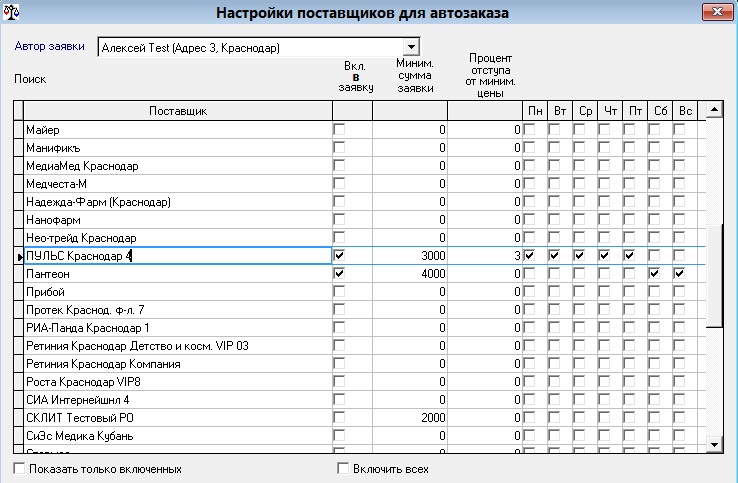Click the 'Пн' day column header
The height and width of the screenshot is (483, 738).
[x=535, y=110]
